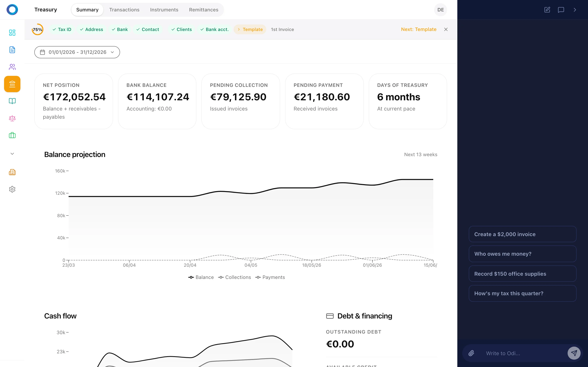
Task: Toggle the Balance series in chart legend
Action: (201, 277)
